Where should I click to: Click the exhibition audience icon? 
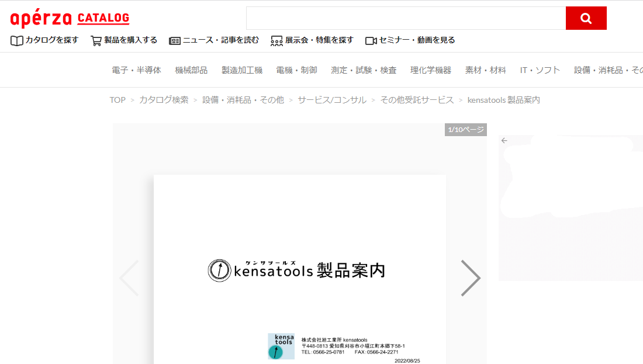(277, 41)
